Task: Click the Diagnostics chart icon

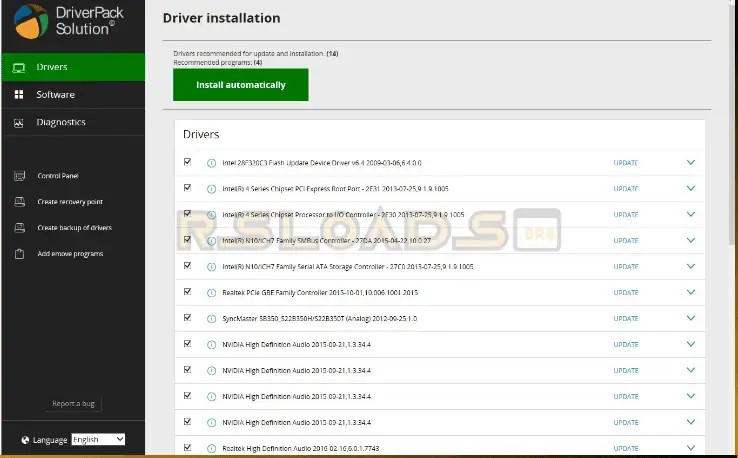Action: (18, 123)
